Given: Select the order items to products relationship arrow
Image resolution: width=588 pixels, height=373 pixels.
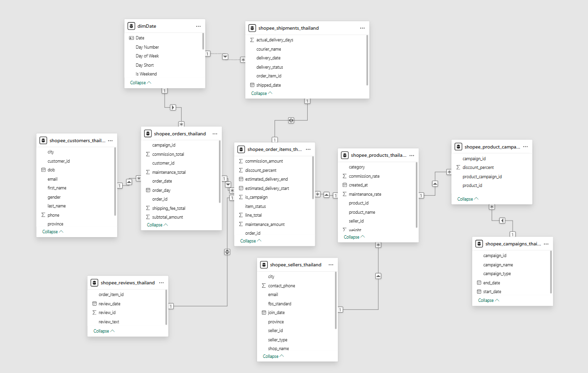Looking at the screenshot, I should click(327, 195).
